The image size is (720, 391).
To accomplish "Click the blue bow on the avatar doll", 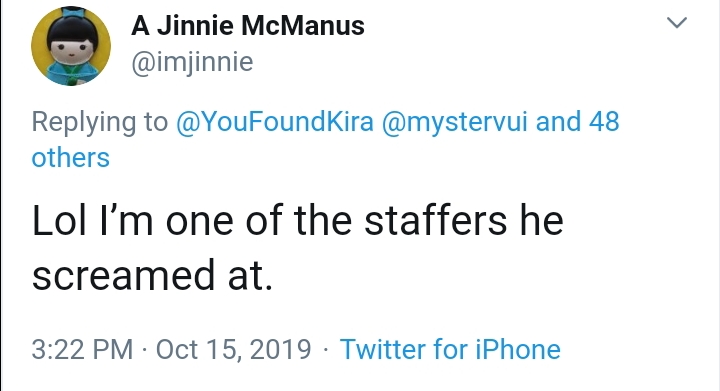I will [71, 13].
